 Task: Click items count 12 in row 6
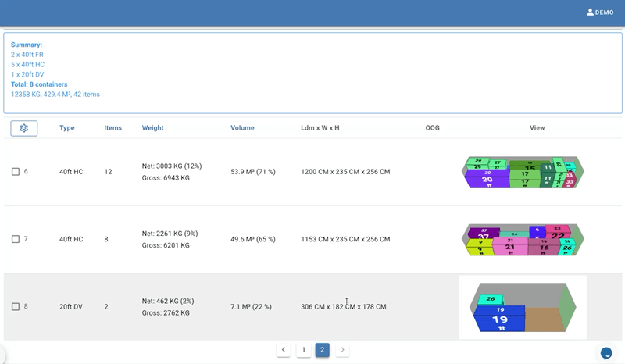tap(108, 172)
